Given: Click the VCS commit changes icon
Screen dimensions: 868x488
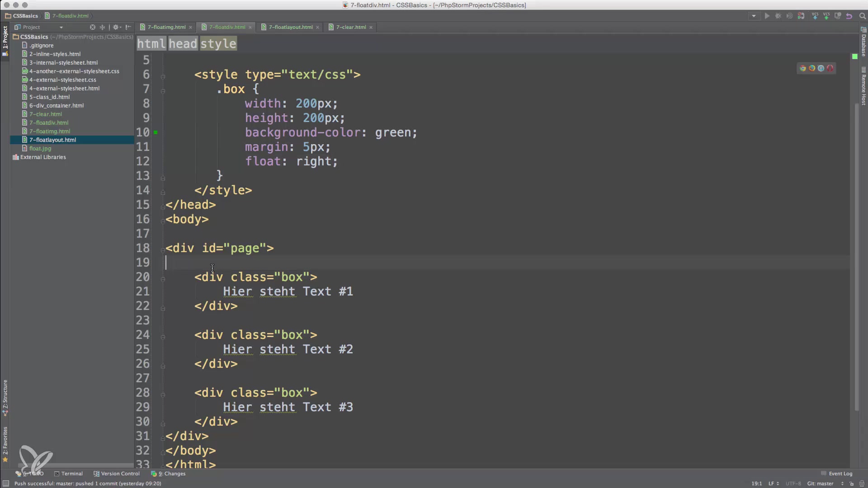Looking at the screenshot, I should (x=826, y=16).
